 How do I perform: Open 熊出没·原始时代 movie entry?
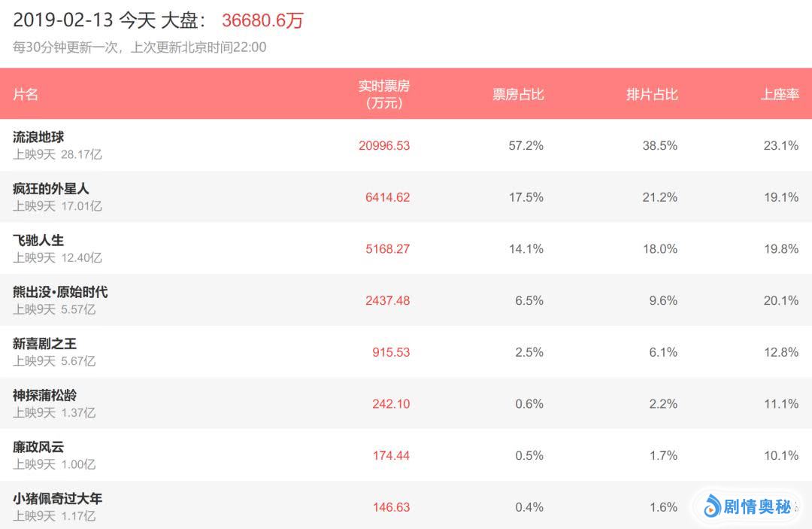(60, 292)
